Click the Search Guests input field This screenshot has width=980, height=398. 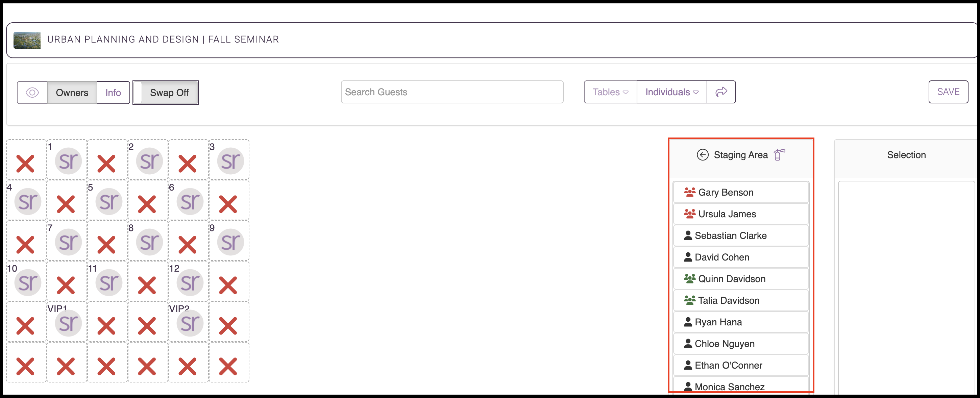click(x=452, y=92)
